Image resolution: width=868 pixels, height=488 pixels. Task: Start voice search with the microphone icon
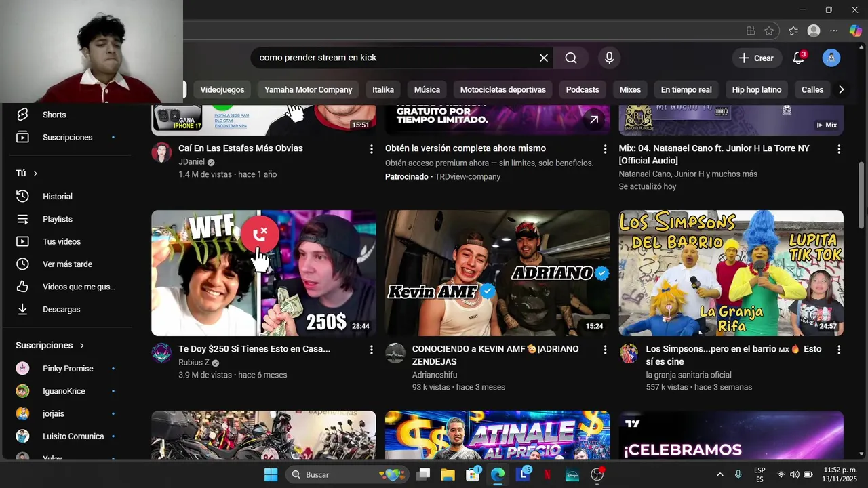609,58
